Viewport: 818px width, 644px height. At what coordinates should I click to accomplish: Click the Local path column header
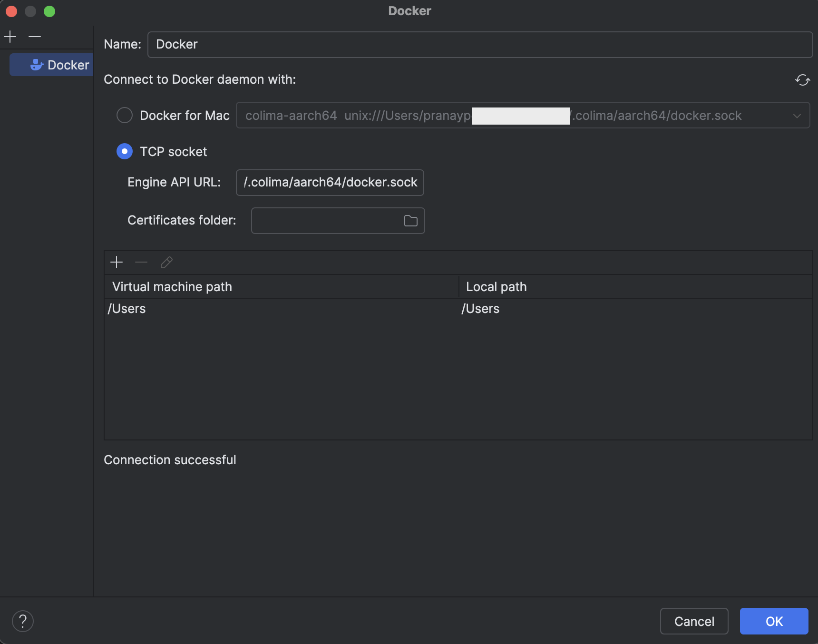point(636,287)
